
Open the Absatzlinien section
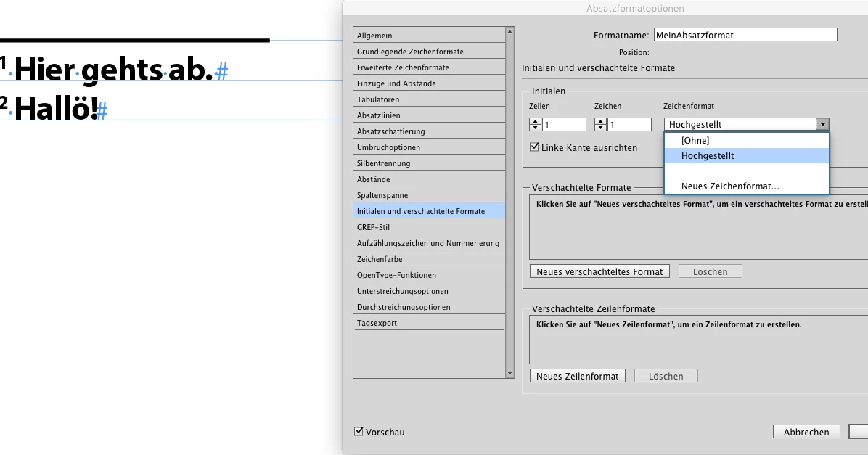tap(429, 115)
